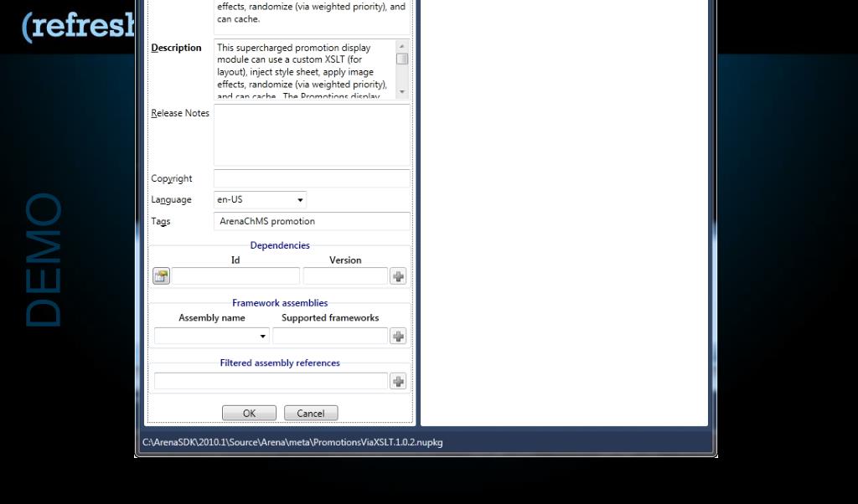Click the Supported frameworks input field
Screen dimensions: 858x504
click(x=330, y=336)
